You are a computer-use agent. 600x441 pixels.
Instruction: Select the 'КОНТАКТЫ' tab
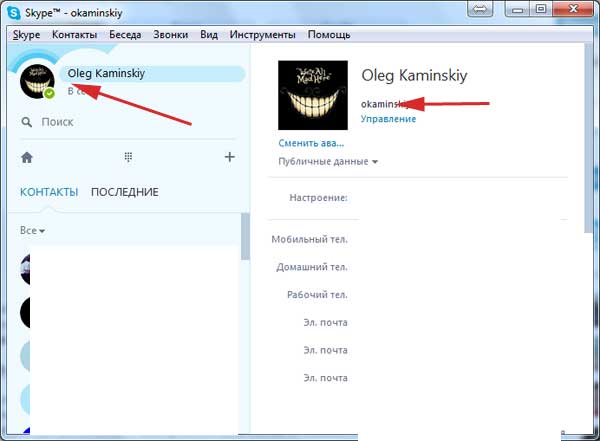coord(49,192)
